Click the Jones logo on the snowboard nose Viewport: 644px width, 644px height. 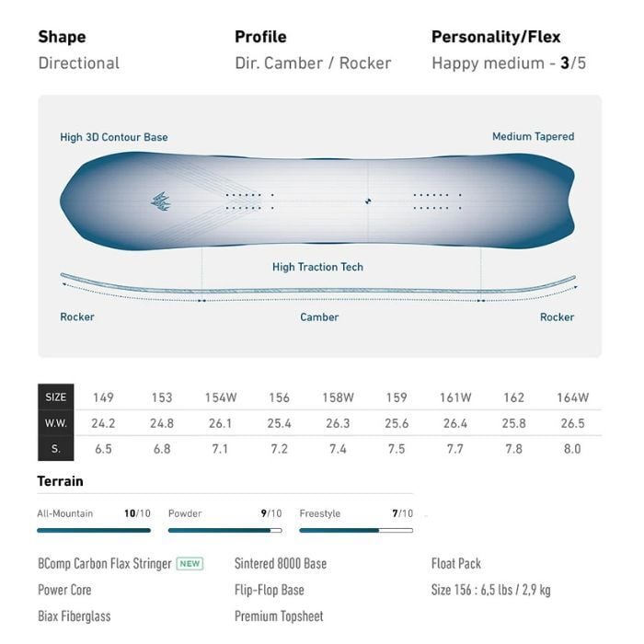(x=161, y=201)
